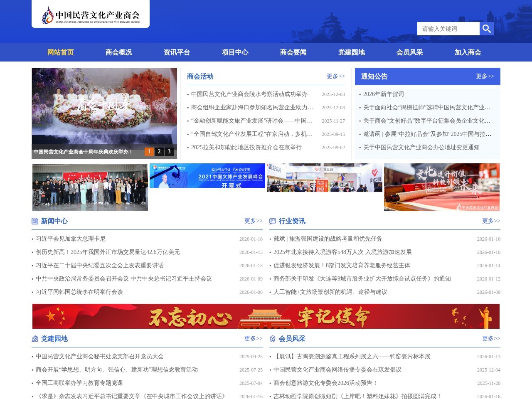Show more 新闻中心 articles via 更多

pyautogui.click(x=253, y=221)
